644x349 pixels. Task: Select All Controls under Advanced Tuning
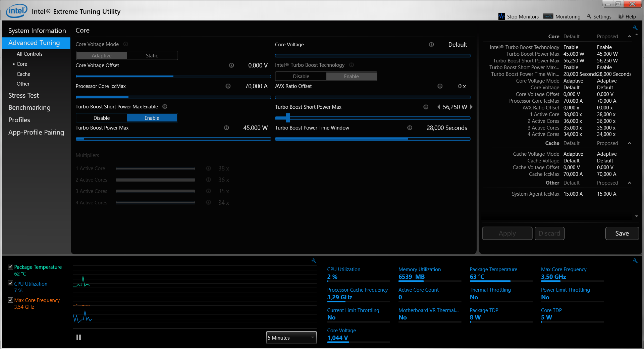30,54
